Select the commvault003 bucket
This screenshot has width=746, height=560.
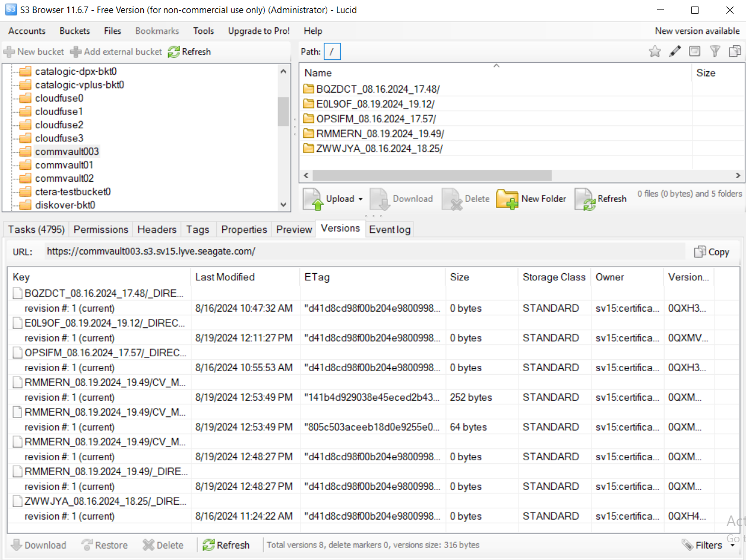[x=67, y=152]
